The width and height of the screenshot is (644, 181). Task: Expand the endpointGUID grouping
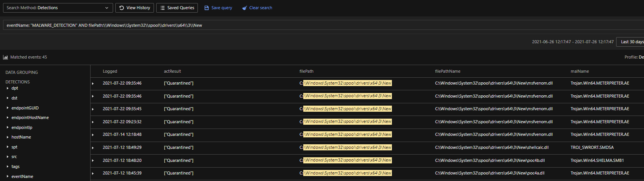coord(8,108)
